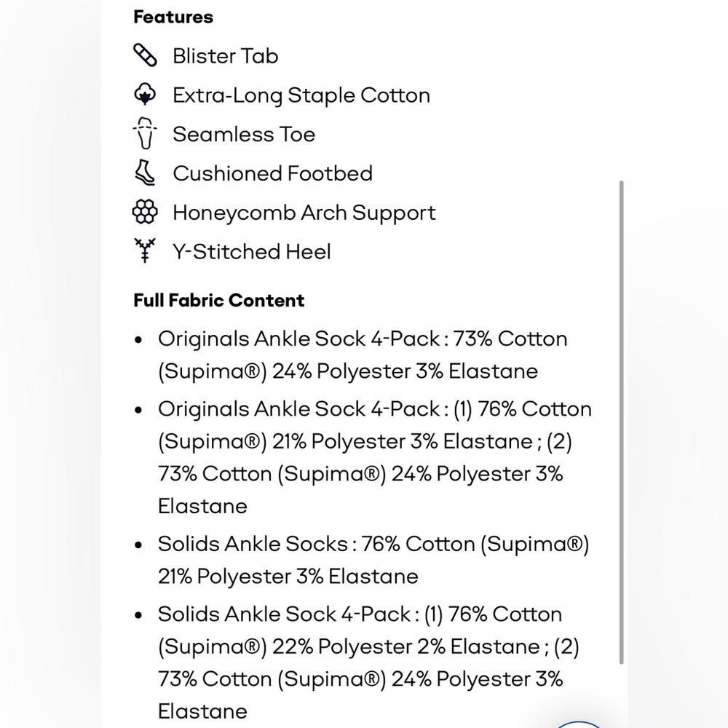Select the Blister Tab feature text

click(225, 56)
